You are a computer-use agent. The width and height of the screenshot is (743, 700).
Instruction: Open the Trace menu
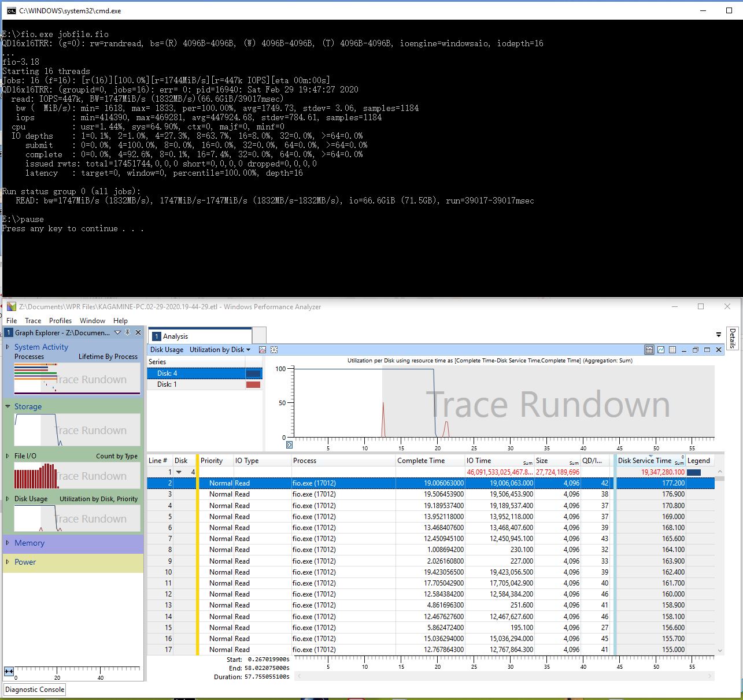[33, 320]
